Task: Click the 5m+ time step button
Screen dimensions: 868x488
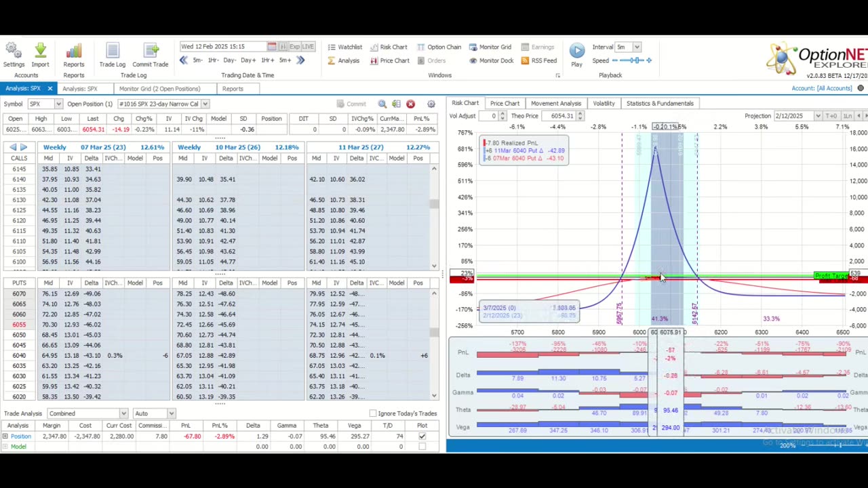Action: pos(285,60)
